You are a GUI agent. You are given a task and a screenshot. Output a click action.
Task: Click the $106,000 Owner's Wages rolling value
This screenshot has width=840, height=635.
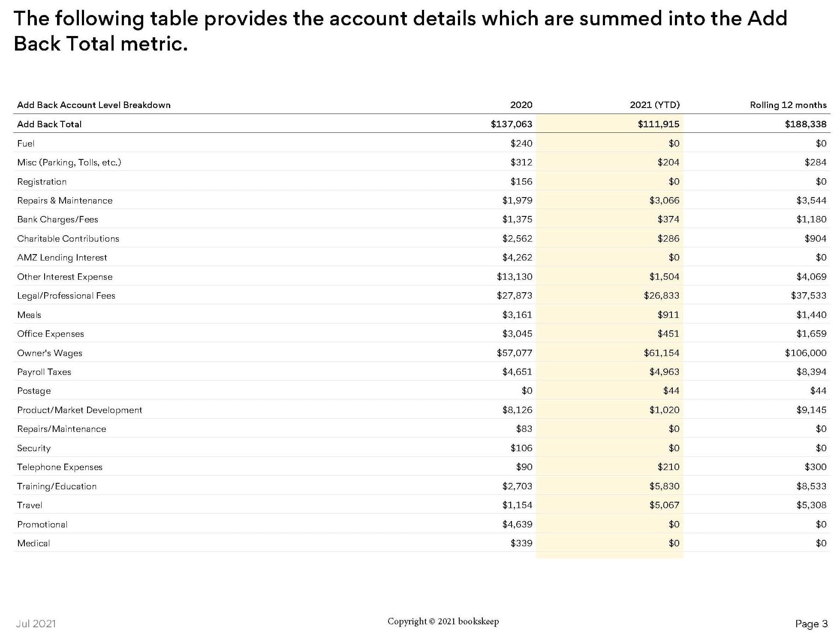[x=805, y=353]
